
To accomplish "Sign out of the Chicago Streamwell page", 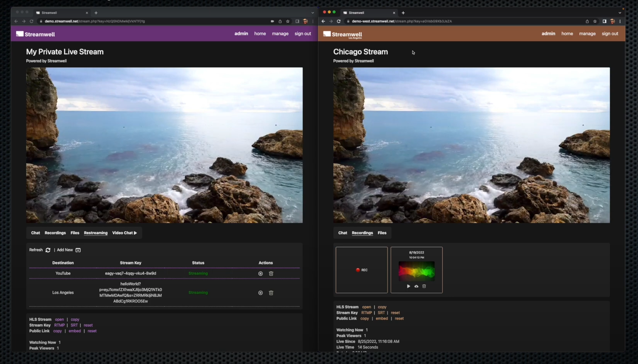I will tap(609, 34).
